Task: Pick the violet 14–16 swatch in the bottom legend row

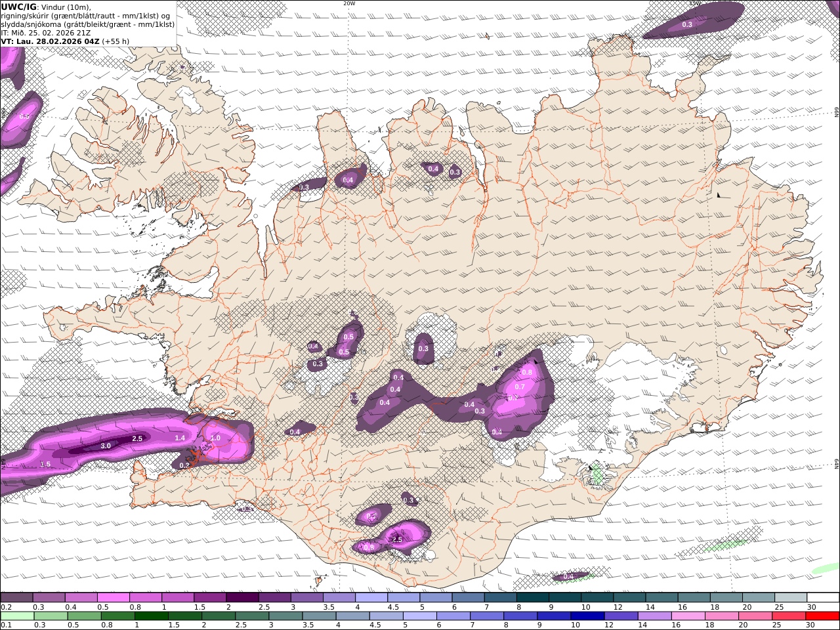Action: tap(655, 616)
